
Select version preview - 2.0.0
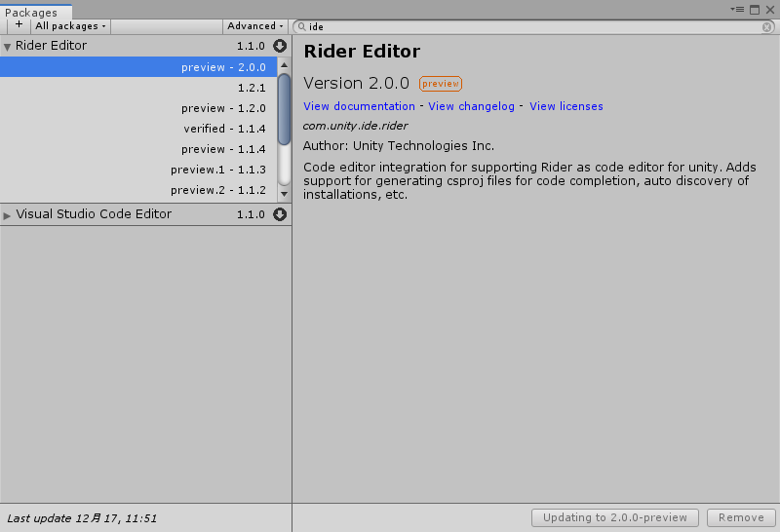138,67
